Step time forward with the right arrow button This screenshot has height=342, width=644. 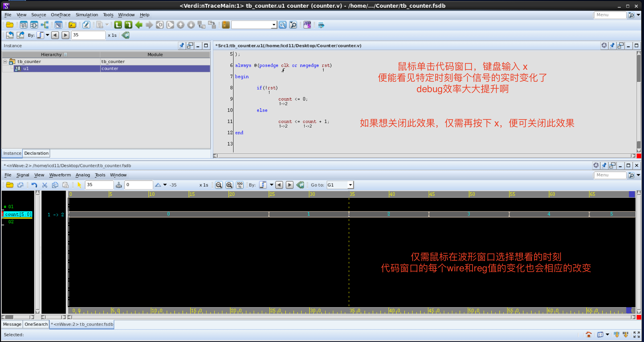(289, 185)
